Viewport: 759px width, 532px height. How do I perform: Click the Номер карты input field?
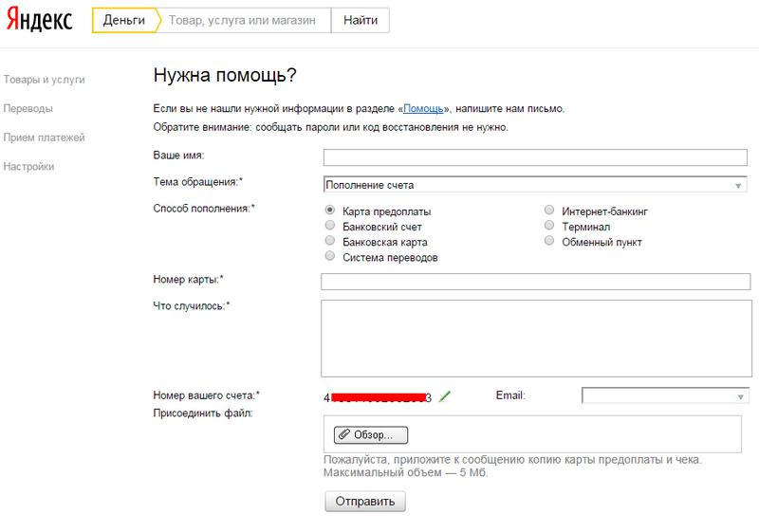(536, 282)
